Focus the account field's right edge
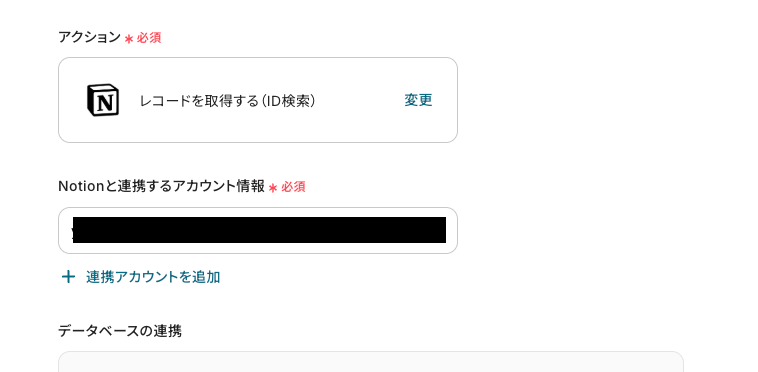Viewport: 758px width, 372px height. [452, 230]
